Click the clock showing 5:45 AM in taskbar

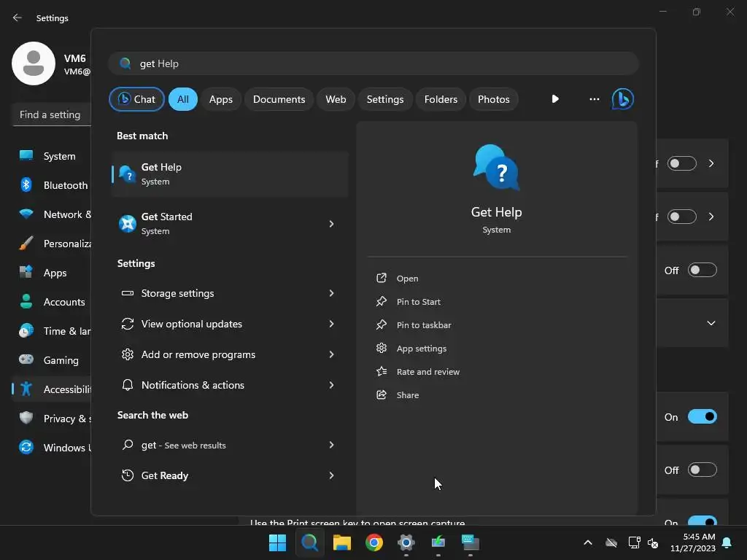pos(693,542)
